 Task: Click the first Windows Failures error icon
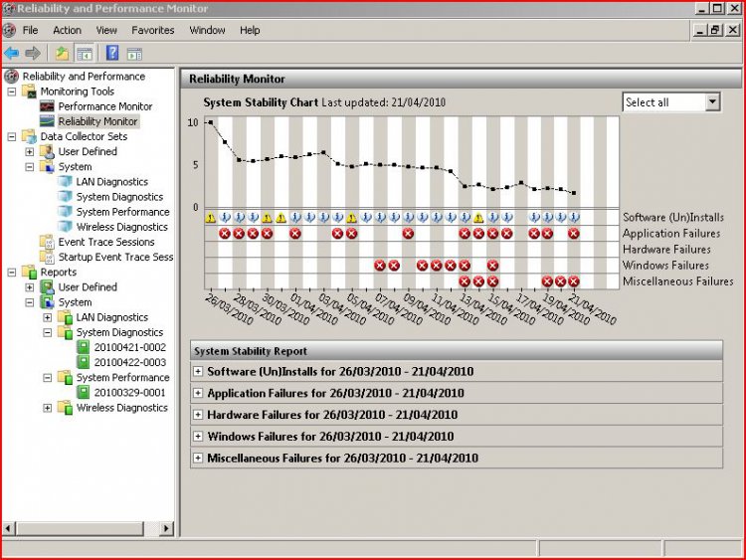click(x=380, y=266)
